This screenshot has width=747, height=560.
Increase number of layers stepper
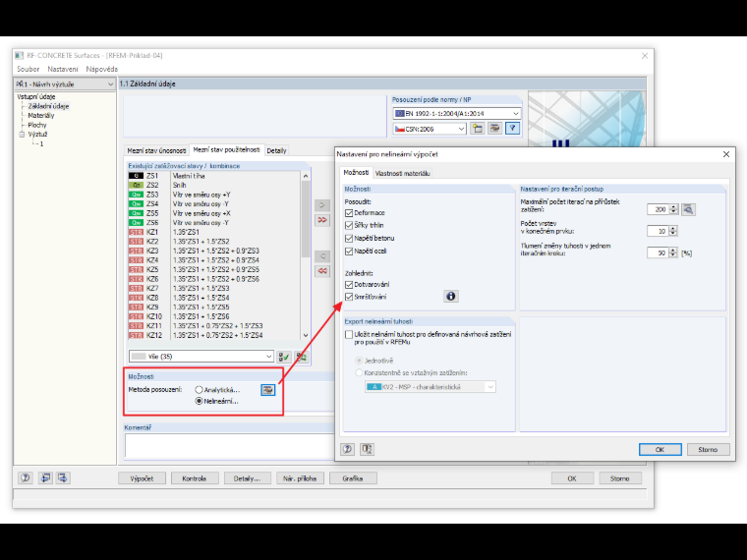[672, 229]
